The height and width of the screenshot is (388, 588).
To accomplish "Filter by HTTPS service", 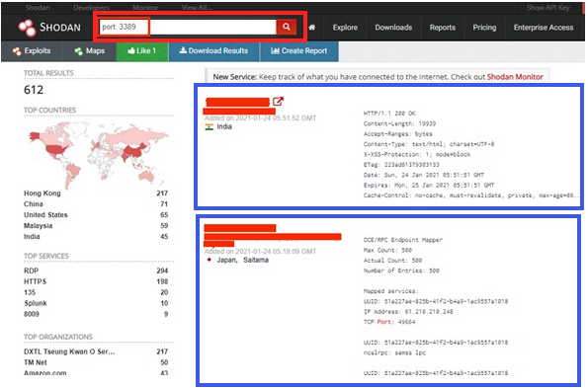I will [36, 281].
